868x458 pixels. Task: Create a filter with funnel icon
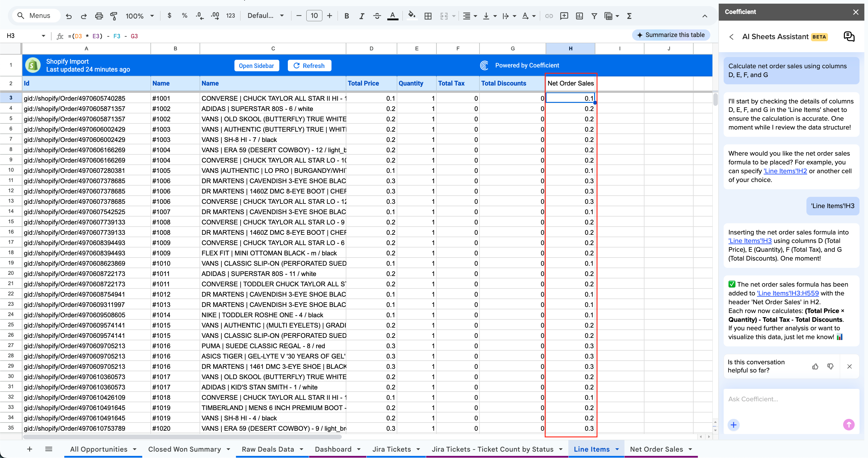(594, 16)
